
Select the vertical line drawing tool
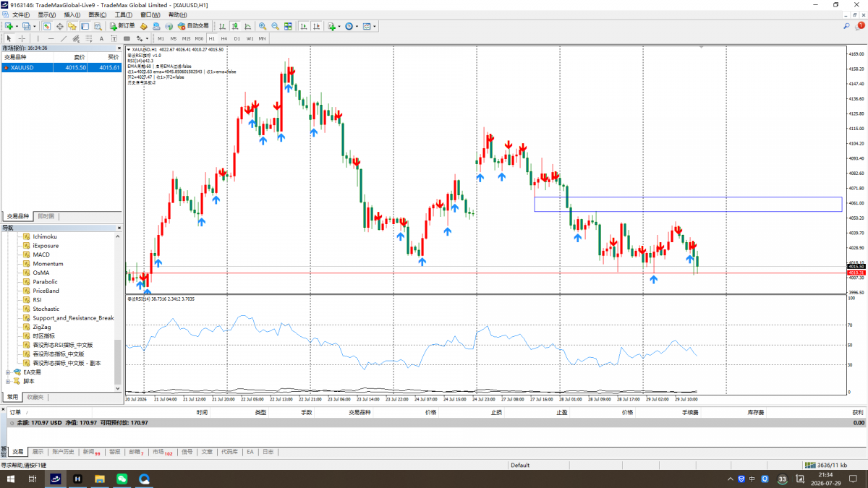38,38
